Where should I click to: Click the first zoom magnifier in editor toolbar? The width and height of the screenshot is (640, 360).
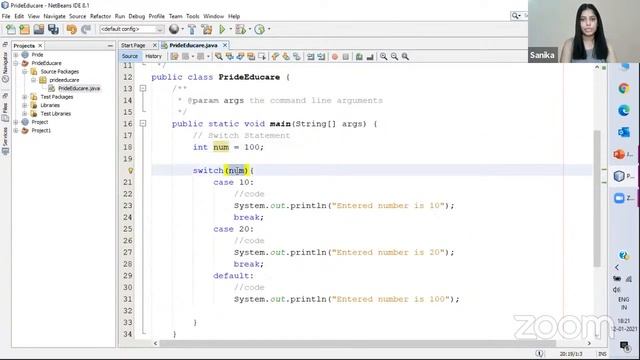tap(384, 56)
